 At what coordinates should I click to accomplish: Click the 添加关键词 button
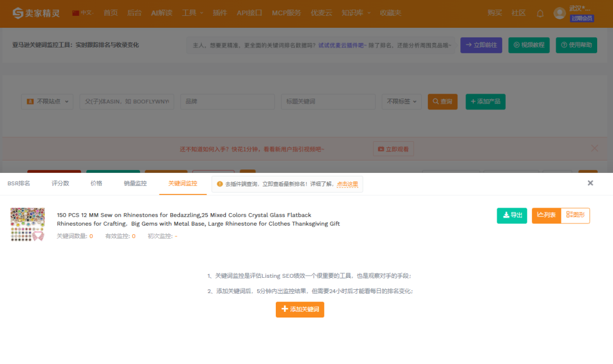click(300, 310)
